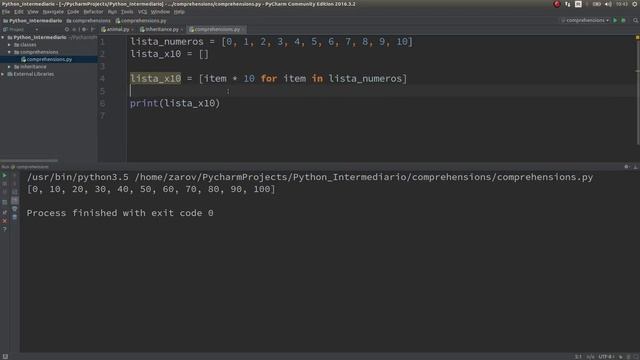This screenshot has height=360, width=640.
Task: Click 'Process finished with exit code 0' text
Action: tap(120, 213)
